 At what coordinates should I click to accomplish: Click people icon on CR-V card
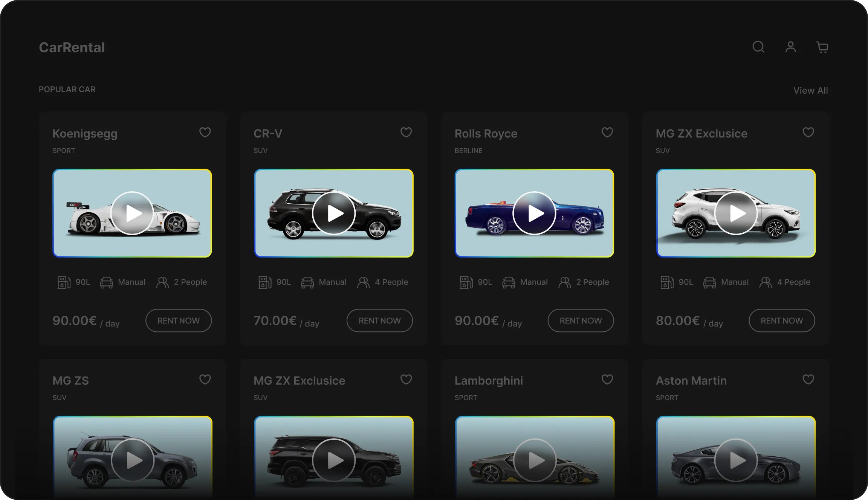coord(363,282)
